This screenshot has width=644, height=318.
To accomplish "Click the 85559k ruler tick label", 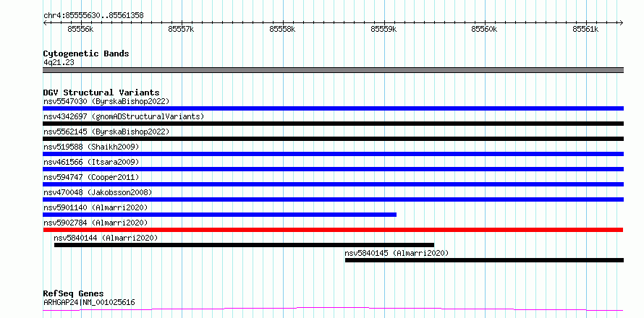I will (x=384, y=29).
